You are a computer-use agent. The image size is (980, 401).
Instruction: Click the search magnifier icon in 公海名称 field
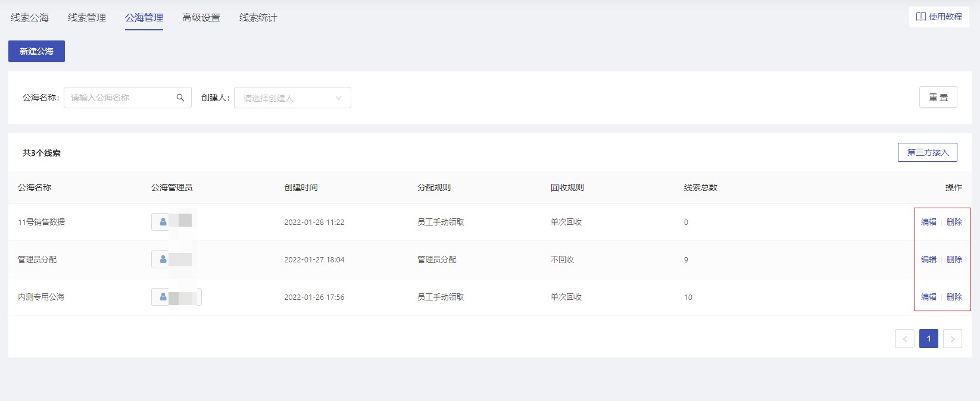(x=180, y=98)
